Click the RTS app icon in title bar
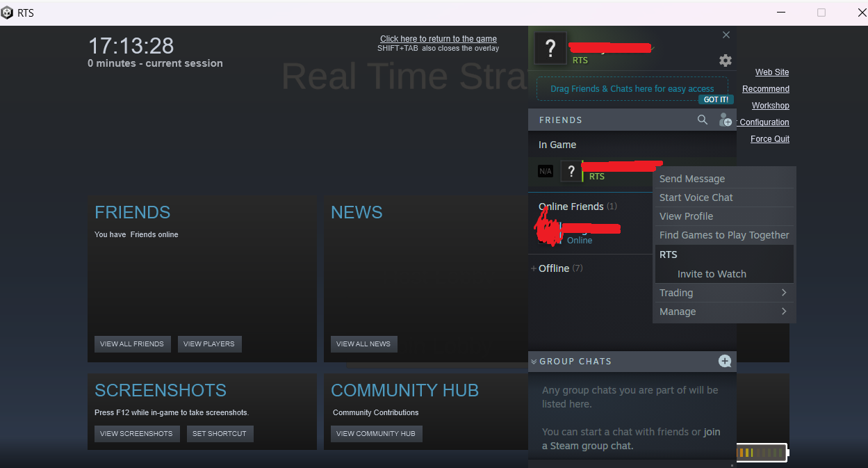Image resolution: width=868 pixels, height=468 pixels. pyautogui.click(x=7, y=13)
